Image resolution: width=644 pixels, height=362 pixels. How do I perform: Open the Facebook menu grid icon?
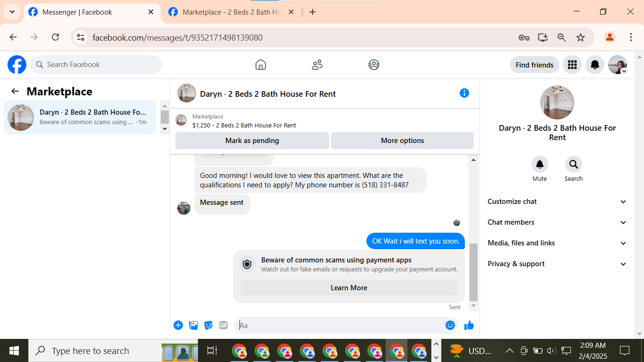tap(572, 65)
